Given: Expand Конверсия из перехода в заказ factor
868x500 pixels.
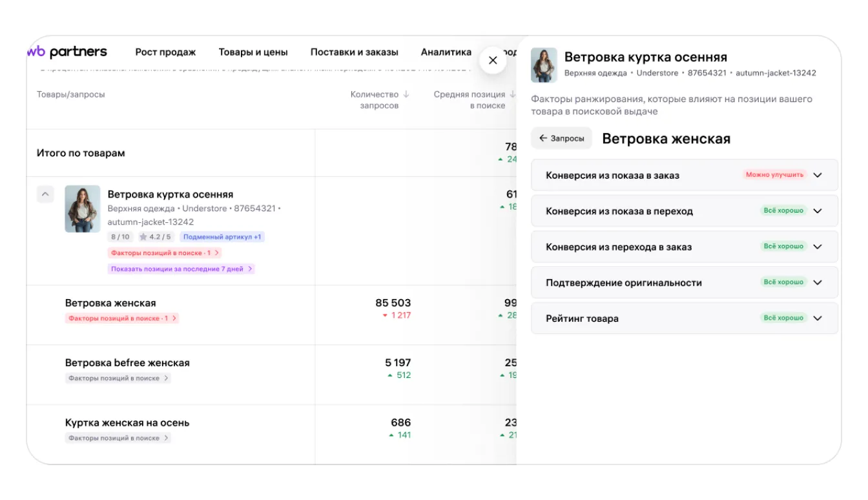Looking at the screenshot, I should click(x=818, y=247).
